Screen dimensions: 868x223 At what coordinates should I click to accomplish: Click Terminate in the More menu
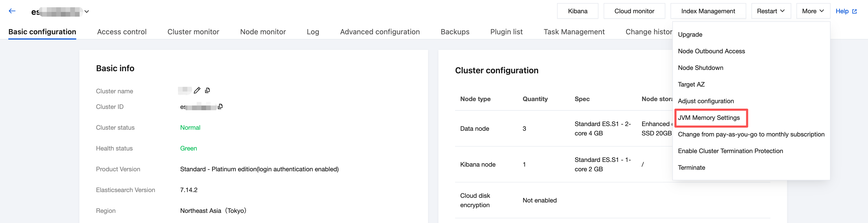pyautogui.click(x=691, y=167)
